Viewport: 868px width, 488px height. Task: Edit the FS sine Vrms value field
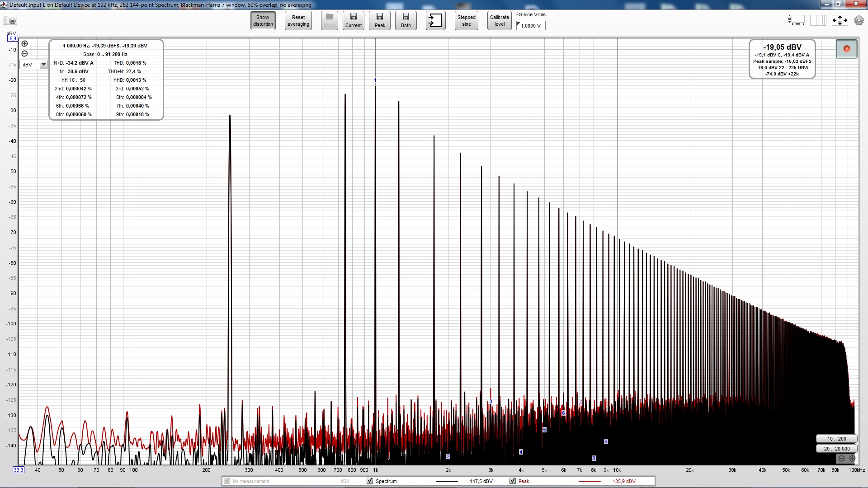[x=533, y=26]
